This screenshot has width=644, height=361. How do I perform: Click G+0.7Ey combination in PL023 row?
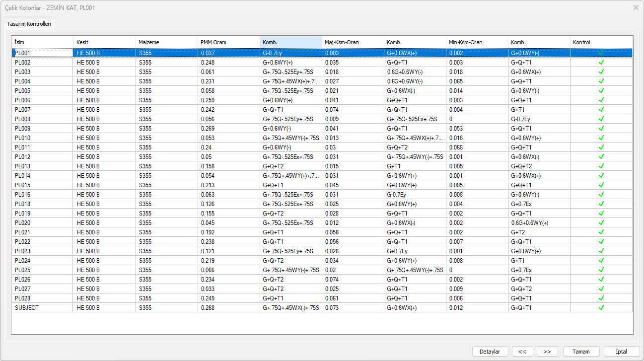pyautogui.click(x=397, y=251)
